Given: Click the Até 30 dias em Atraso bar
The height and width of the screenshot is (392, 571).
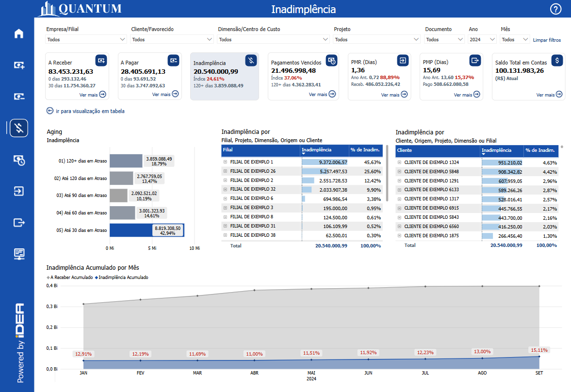Looking at the screenshot, I should pos(147,230).
